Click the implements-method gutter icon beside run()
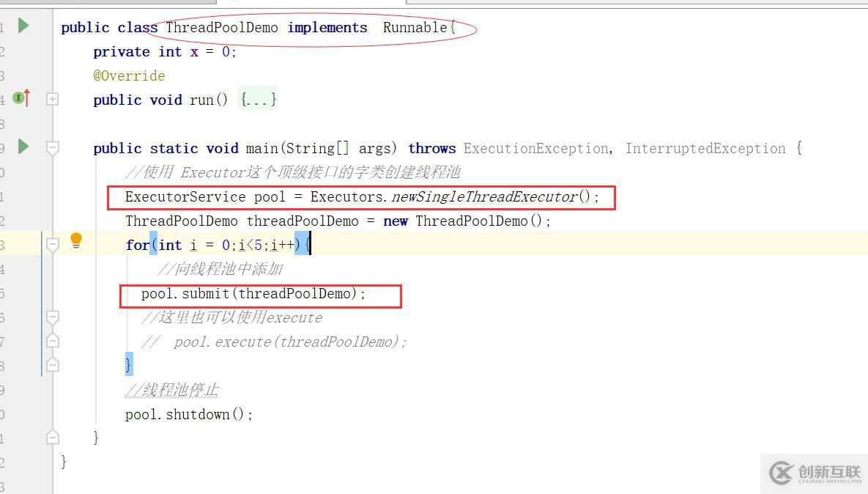The height and width of the screenshot is (494, 868). click(21, 98)
